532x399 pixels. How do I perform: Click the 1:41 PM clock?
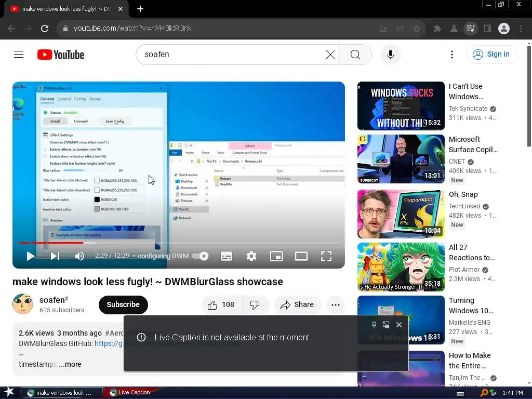pos(513,393)
